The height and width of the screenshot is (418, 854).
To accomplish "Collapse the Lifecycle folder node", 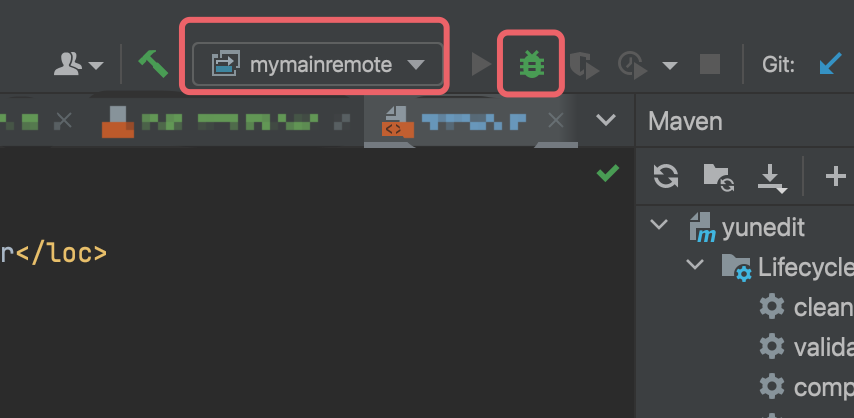I will point(694,265).
